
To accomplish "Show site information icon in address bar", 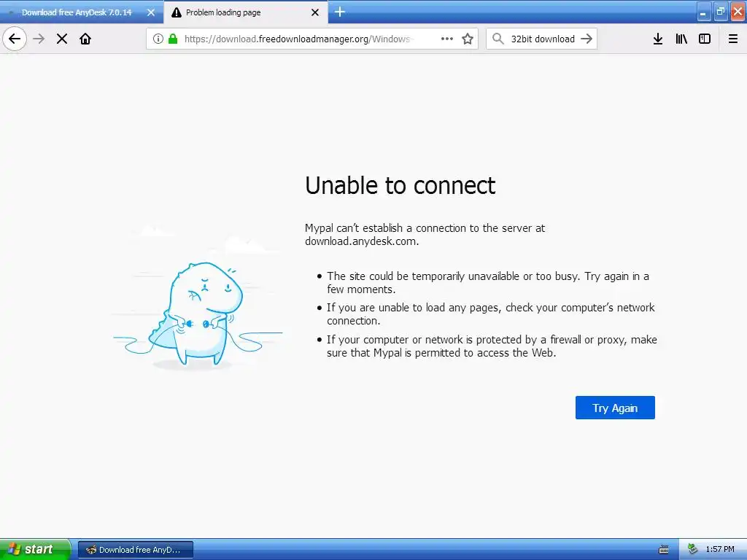I will (x=158, y=39).
